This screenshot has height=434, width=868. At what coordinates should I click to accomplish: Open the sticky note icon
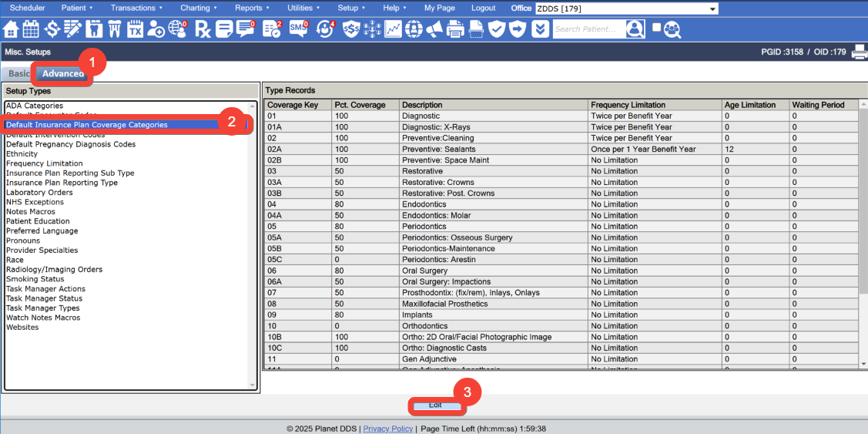[224, 29]
